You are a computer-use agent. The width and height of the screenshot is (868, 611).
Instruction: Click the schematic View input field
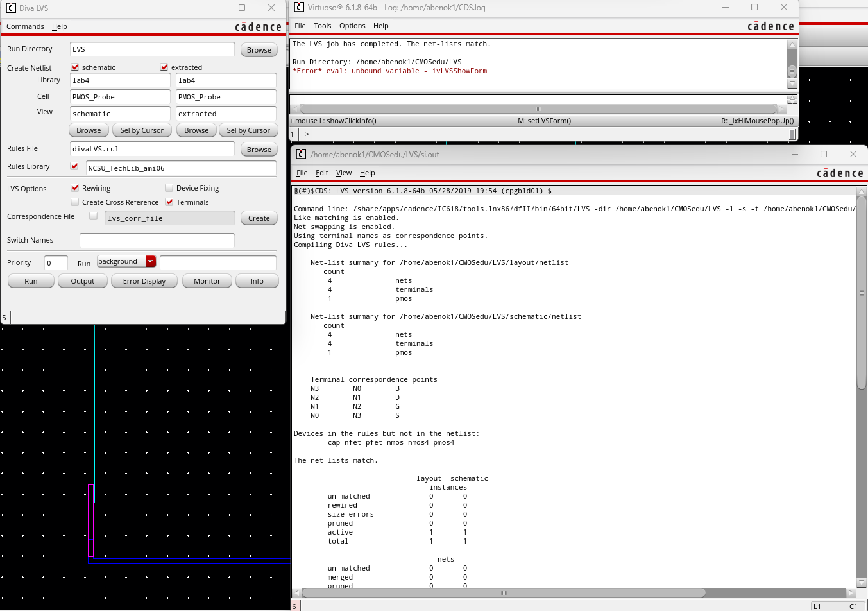(120, 114)
